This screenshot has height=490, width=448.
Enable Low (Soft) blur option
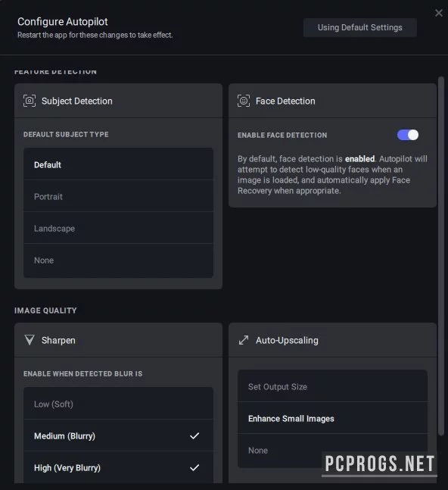(x=118, y=404)
